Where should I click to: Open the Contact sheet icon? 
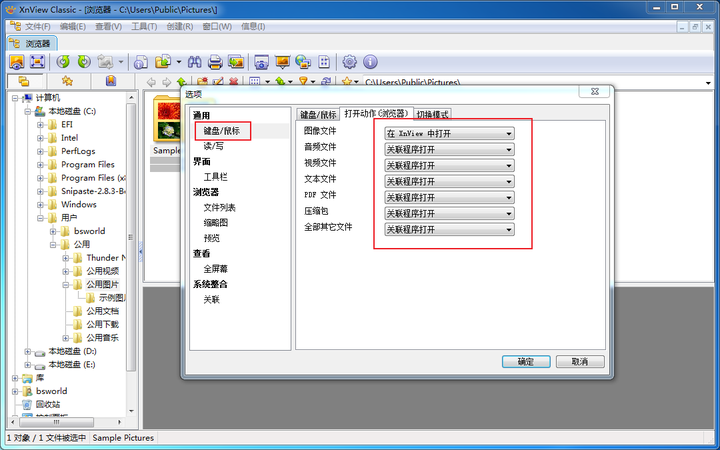(x=324, y=62)
